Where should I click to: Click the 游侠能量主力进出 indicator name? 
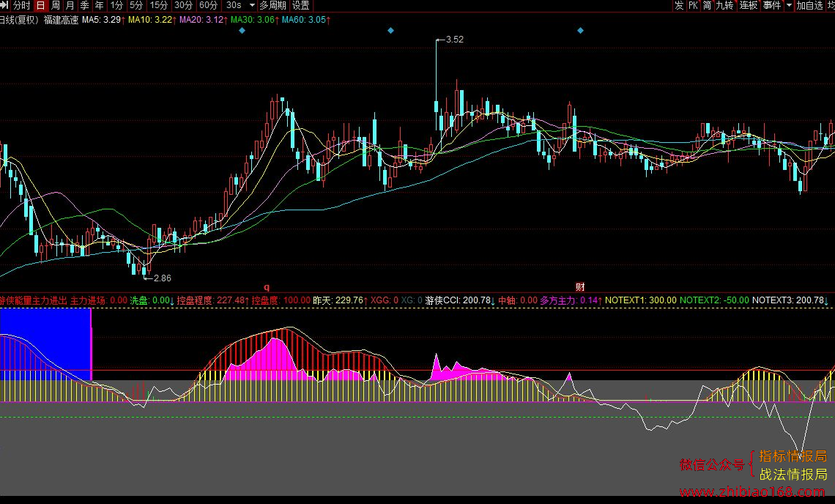(x=34, y=300)
